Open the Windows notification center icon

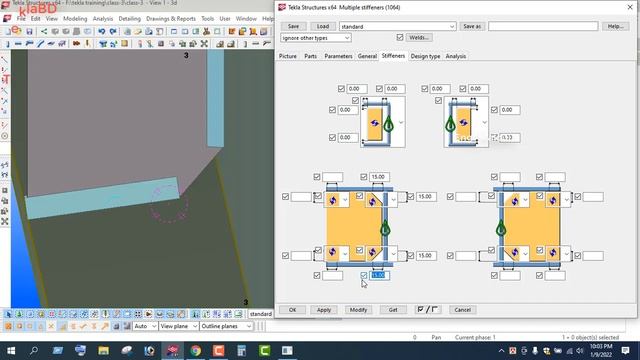point(625,351)
